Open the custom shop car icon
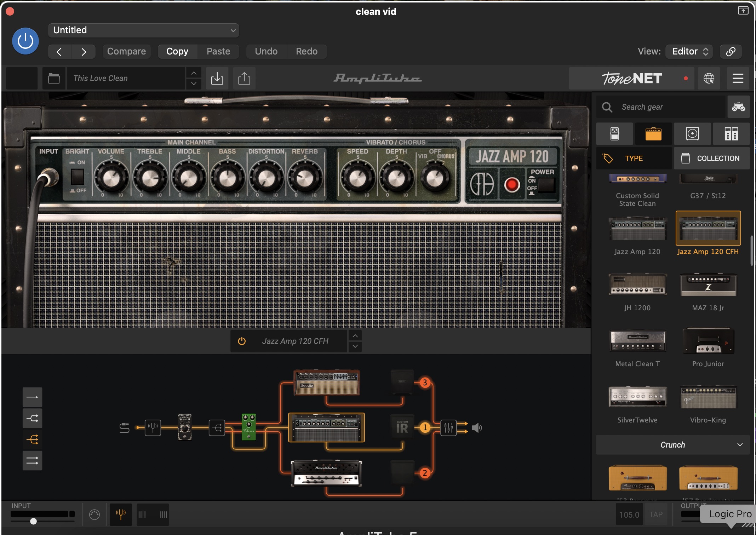This screenshot has height=535, width=756. pyautogui.click(x=738, y=107)
